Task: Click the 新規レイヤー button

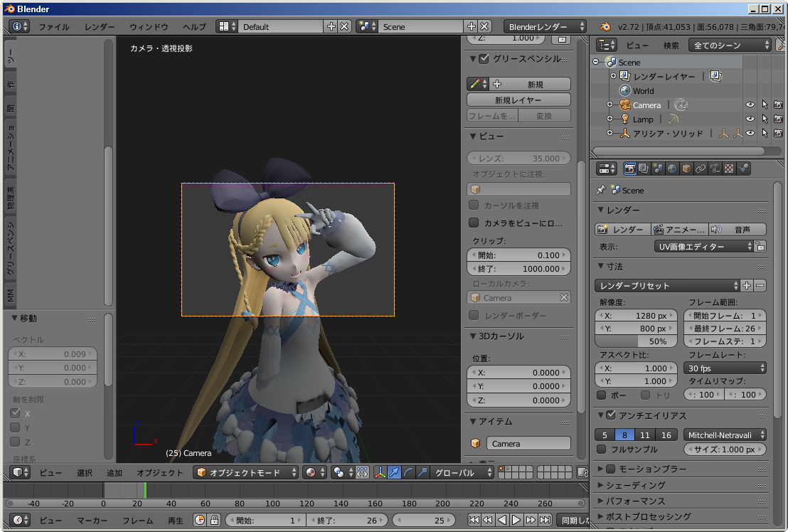Action: click(518, 100)
